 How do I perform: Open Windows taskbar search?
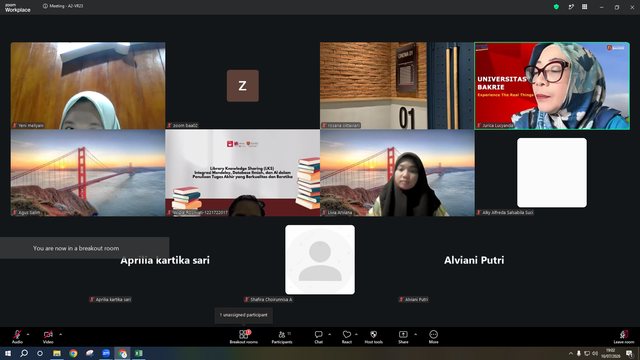pos(24,353)
